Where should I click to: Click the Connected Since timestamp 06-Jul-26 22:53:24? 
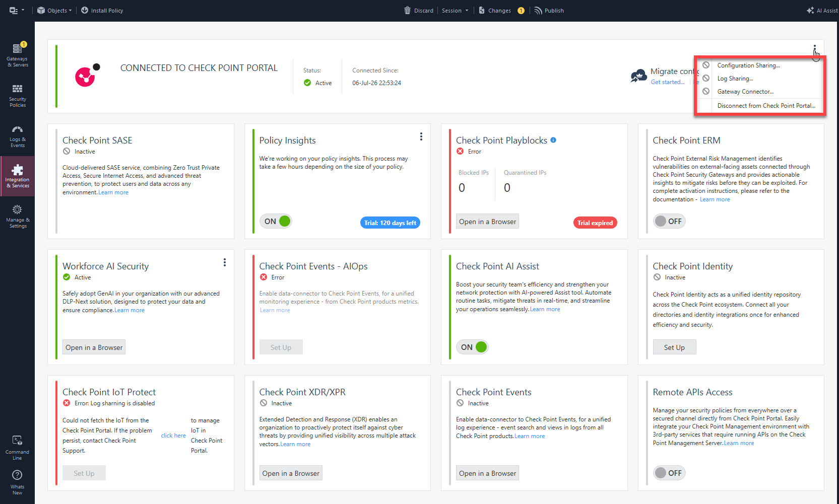coord(377,83)
